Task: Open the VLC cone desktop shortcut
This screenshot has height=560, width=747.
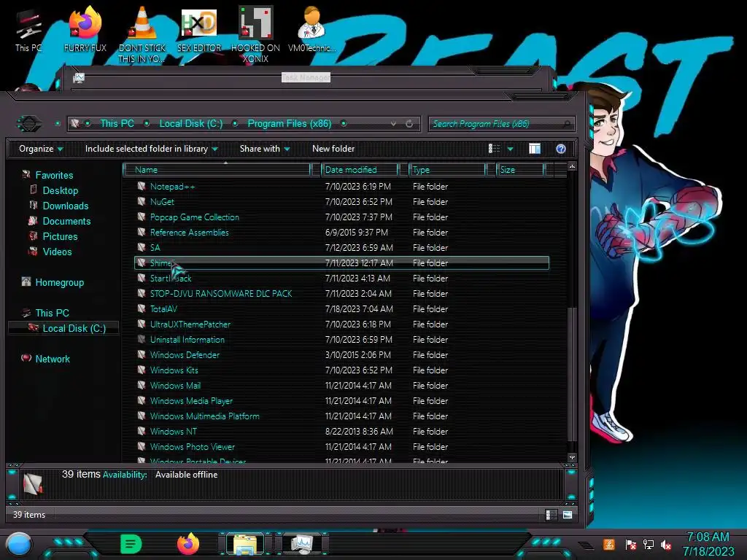Action: click(x=142, y=34)
